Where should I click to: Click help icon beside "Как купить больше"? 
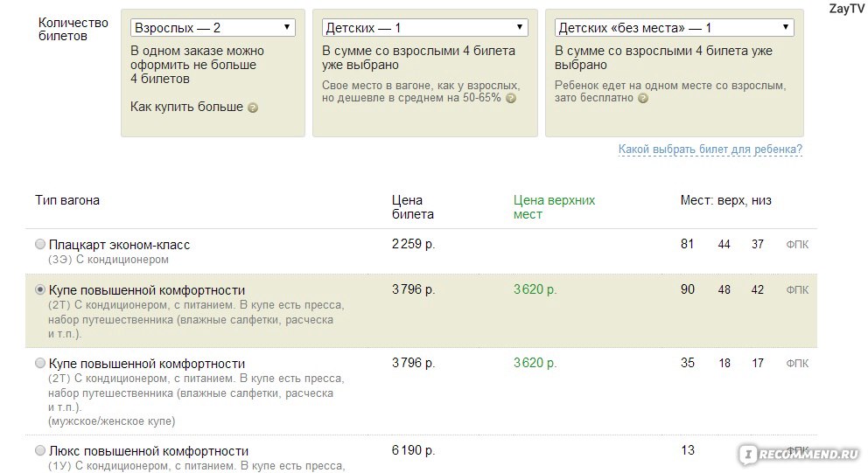[253, 108]
